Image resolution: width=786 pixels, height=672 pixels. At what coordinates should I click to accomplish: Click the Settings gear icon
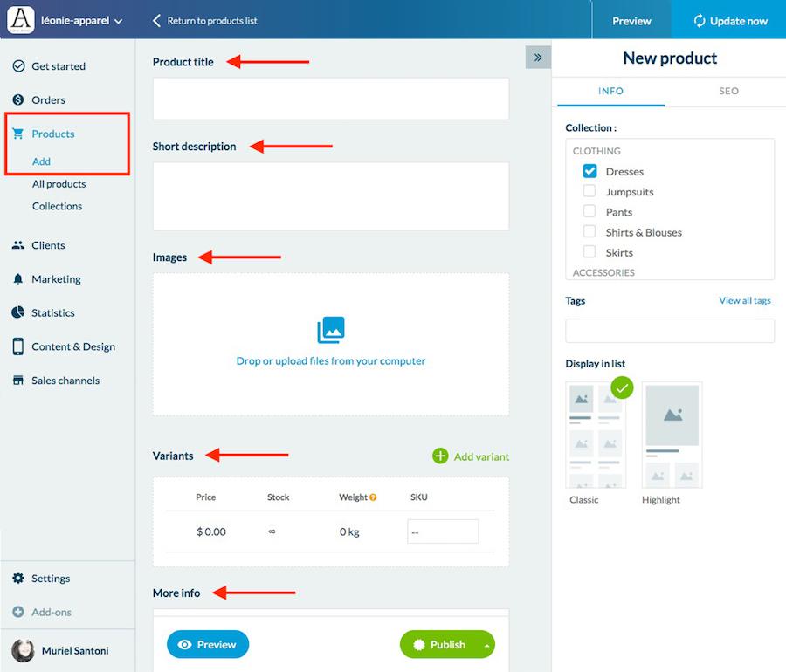[18, 579]
